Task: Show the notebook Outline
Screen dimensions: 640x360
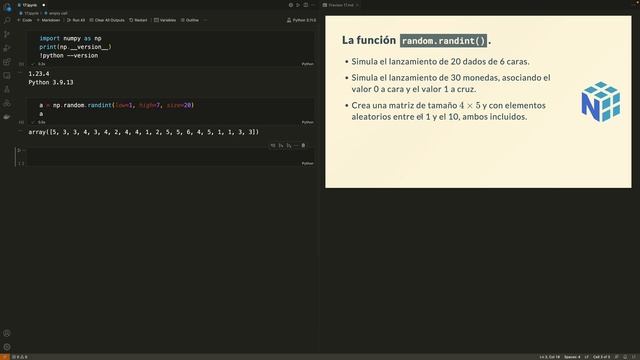Action: pos(190,20)
